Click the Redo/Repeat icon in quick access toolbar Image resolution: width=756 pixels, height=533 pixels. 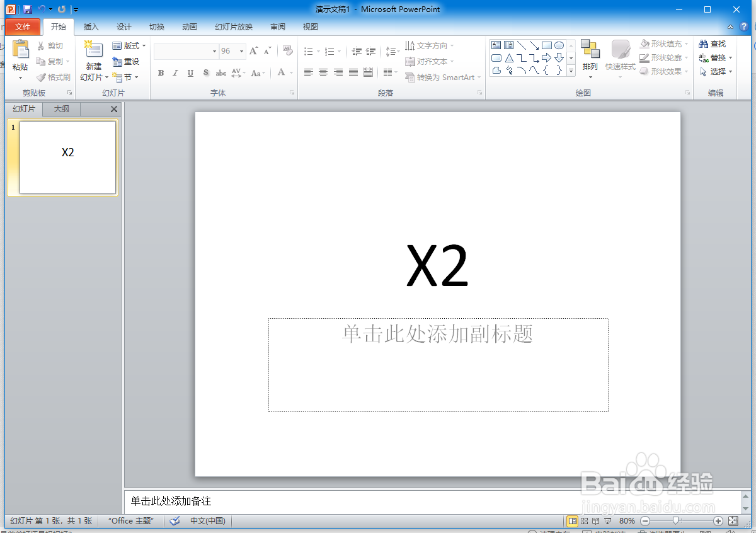(62, 9)
